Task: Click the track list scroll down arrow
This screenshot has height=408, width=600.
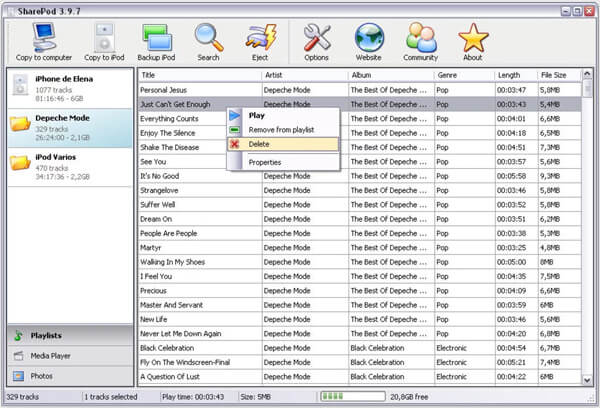Action: click(587, 380)
